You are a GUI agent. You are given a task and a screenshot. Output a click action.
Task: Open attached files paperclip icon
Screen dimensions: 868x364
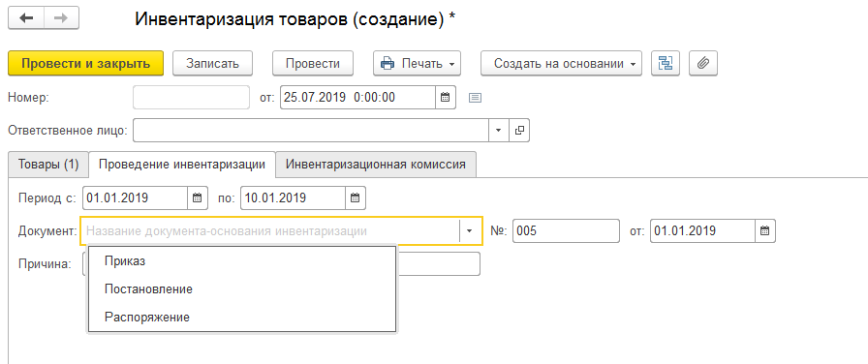[x=703, y=64]
